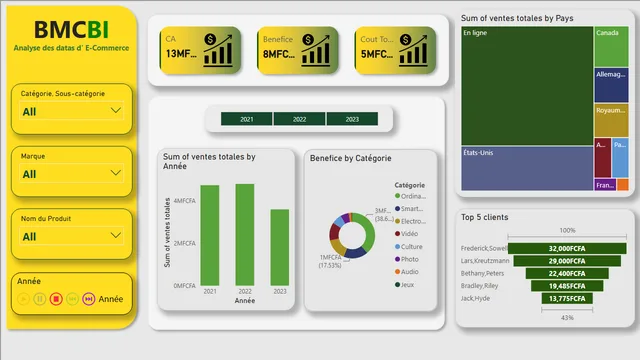Click the Sum of ventes totales by Pays title
This screenshot has height=360, width=640.
click(517, 18)
